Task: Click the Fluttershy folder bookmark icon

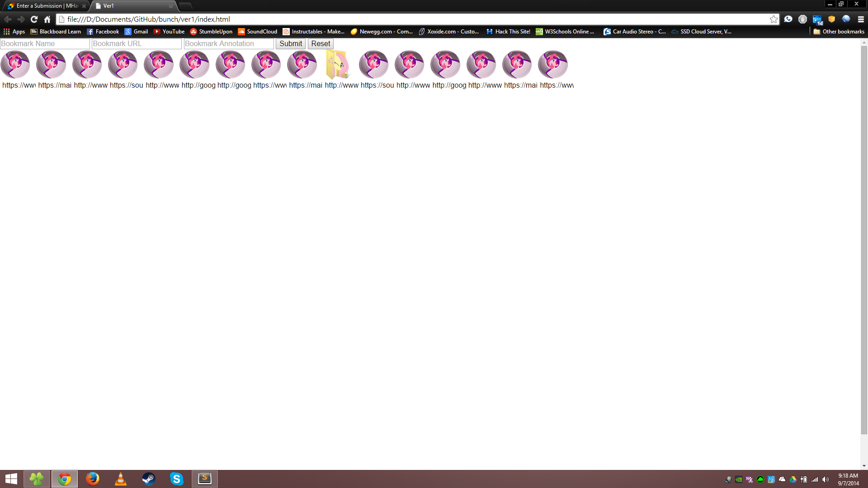Action: coord(338,65)
